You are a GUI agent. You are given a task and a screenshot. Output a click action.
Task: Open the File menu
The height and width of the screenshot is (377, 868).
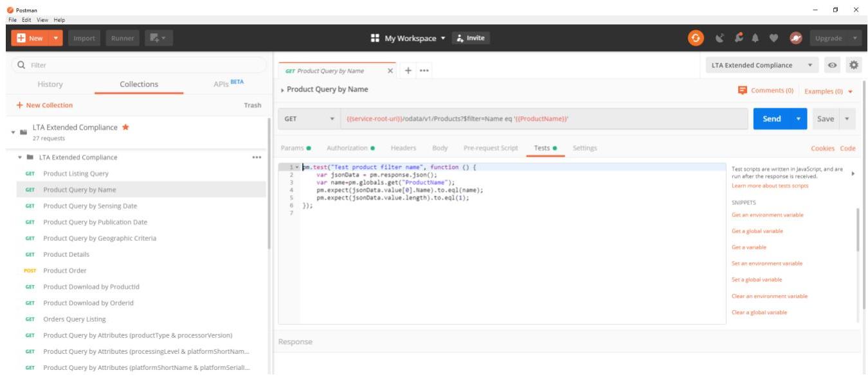13,20
